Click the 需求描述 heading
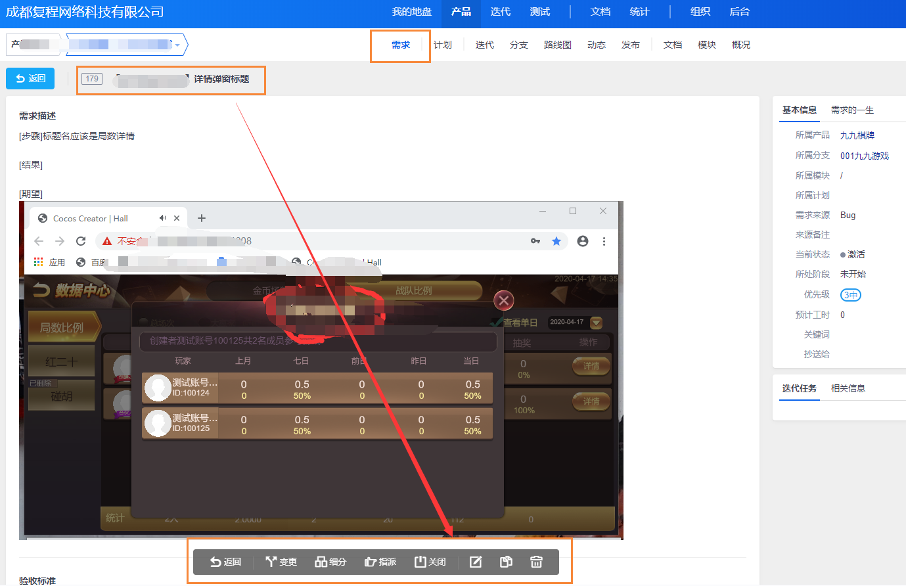The height and width of the screenshot is (588, 906). [37, 116]
